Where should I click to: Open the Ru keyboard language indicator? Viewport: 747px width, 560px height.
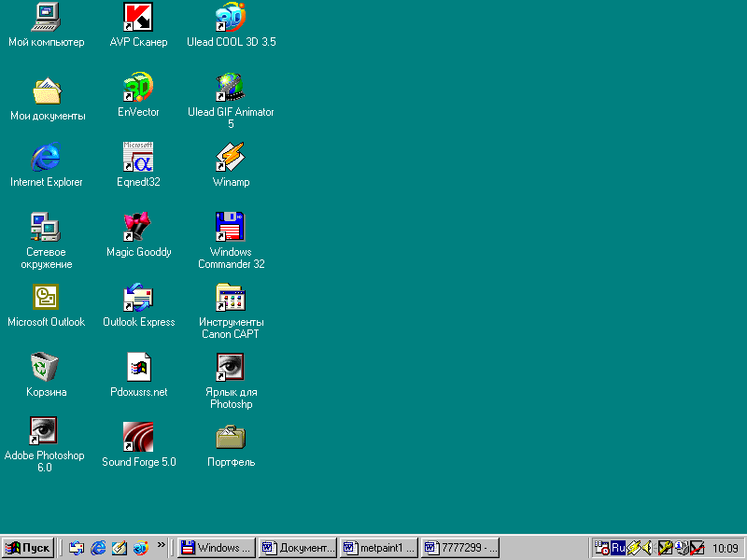pyautogui.click(x=618, y=548)
